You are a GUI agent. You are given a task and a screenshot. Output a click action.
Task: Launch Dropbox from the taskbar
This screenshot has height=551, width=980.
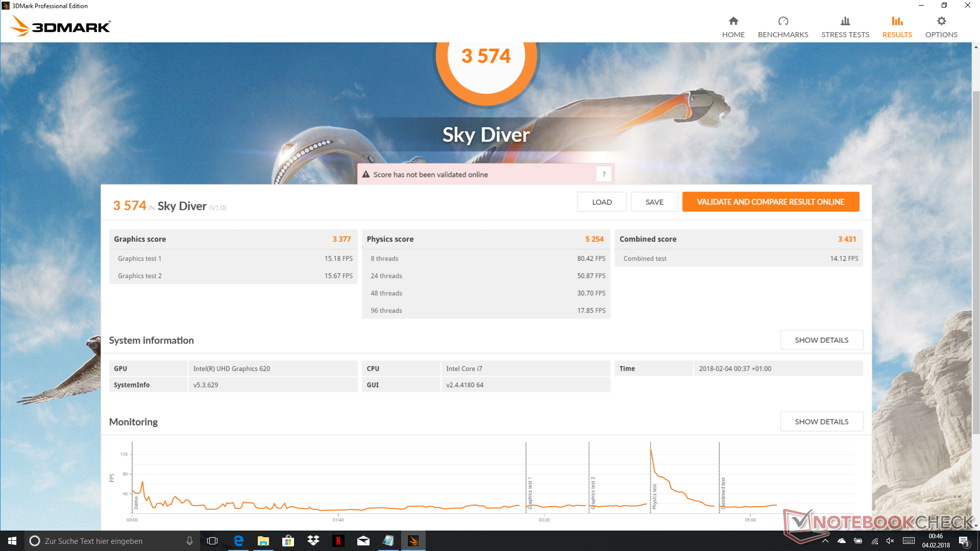(x=313, y=541)
